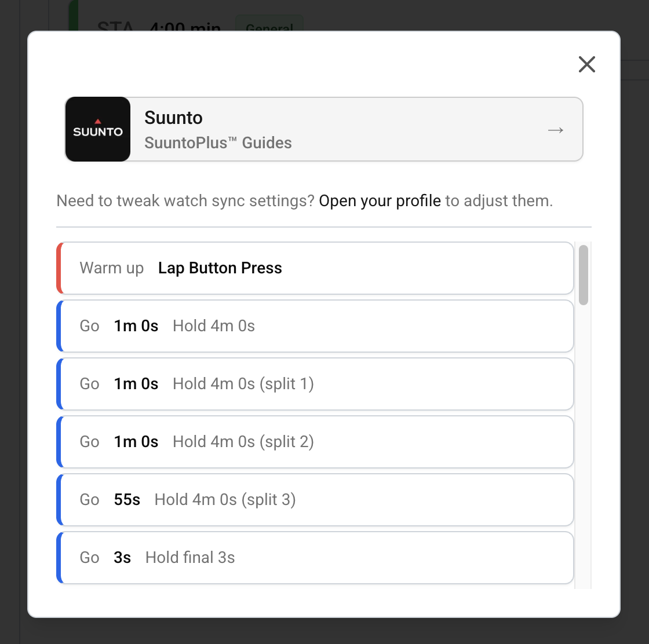Click the Suunto app logo icon
Image resolution: width=649 pixels, height=644 pixels.
pos(97,129)
